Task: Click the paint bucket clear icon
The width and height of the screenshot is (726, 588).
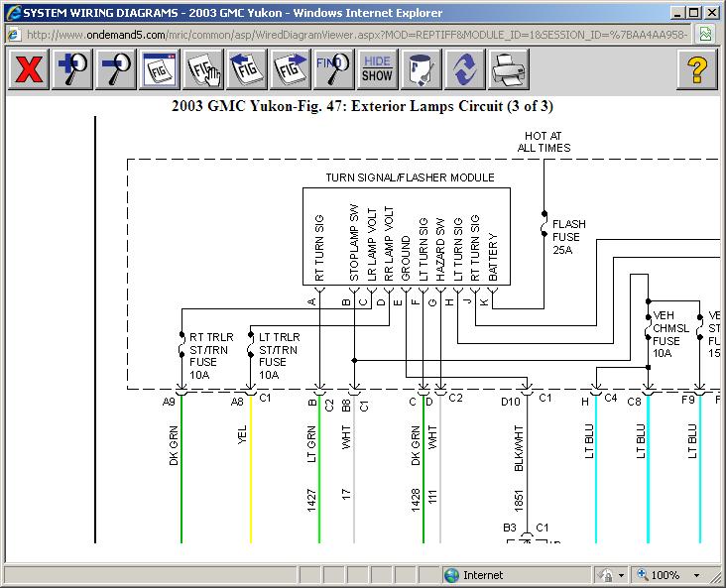Action: tap(422, 69)
